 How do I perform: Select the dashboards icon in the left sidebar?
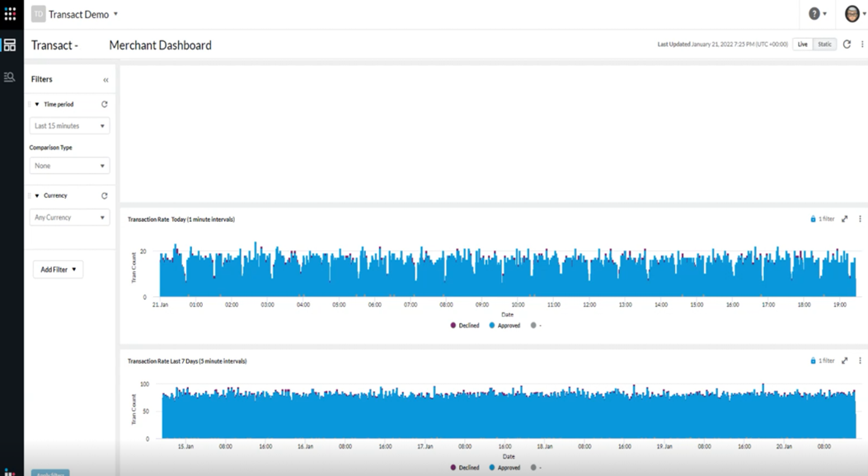pos(10,45)
